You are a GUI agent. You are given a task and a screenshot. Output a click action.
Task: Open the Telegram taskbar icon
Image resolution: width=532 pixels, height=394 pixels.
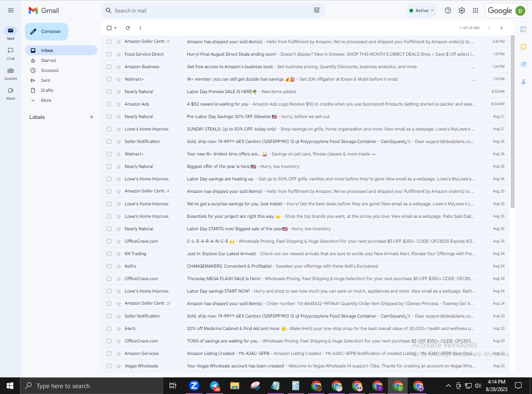(214, 386)
